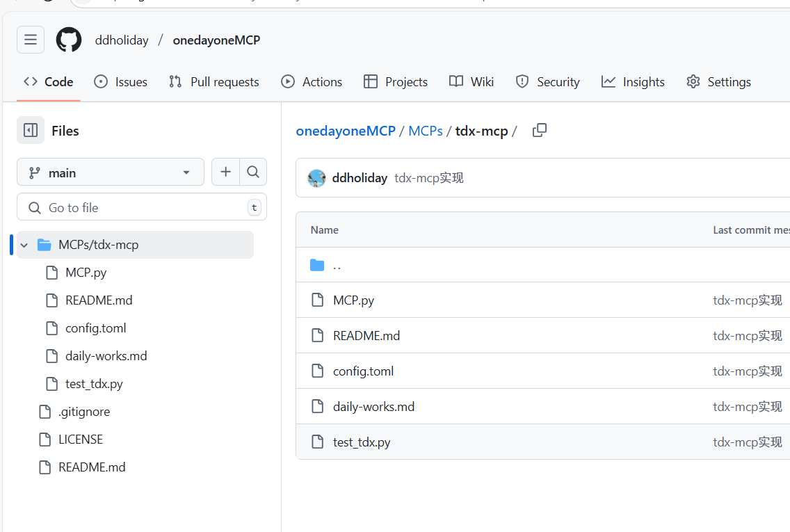Open the Issues tab

[x=120, y=81]
